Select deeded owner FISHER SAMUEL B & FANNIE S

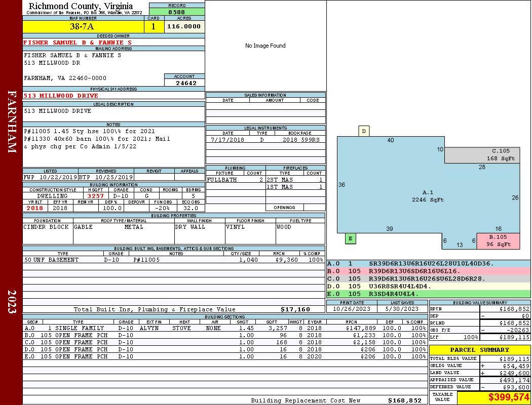point(78,43)
